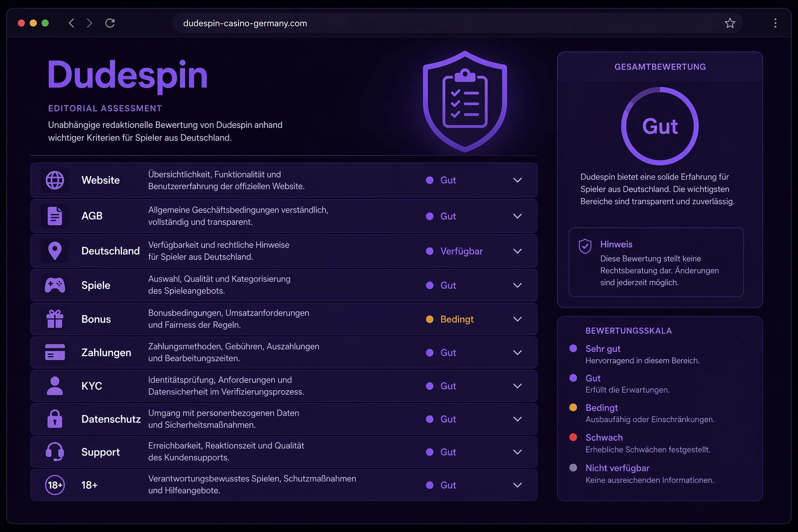Expand the Support row chevron
This screenshot has width=798, height=532.
517,452
